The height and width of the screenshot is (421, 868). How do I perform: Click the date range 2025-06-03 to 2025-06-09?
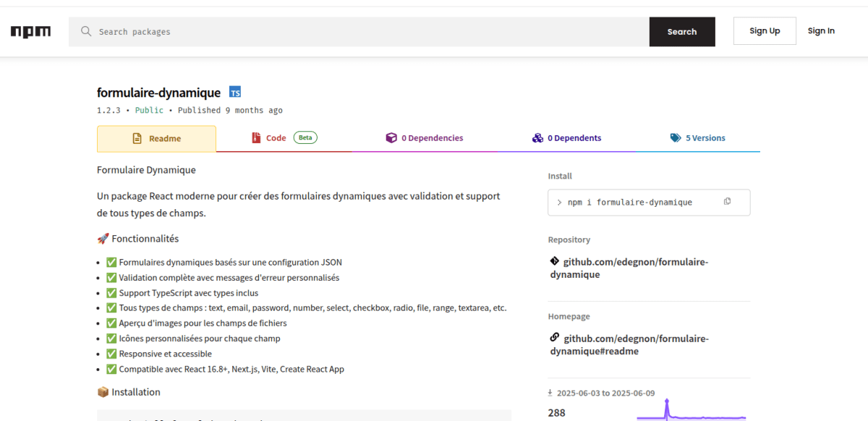point(605,393)
